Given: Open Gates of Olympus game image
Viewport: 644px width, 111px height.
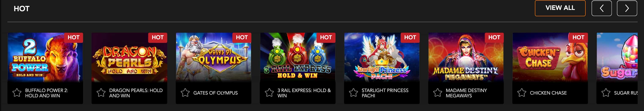Looking at the screenshot, I should tap(214, 57).
